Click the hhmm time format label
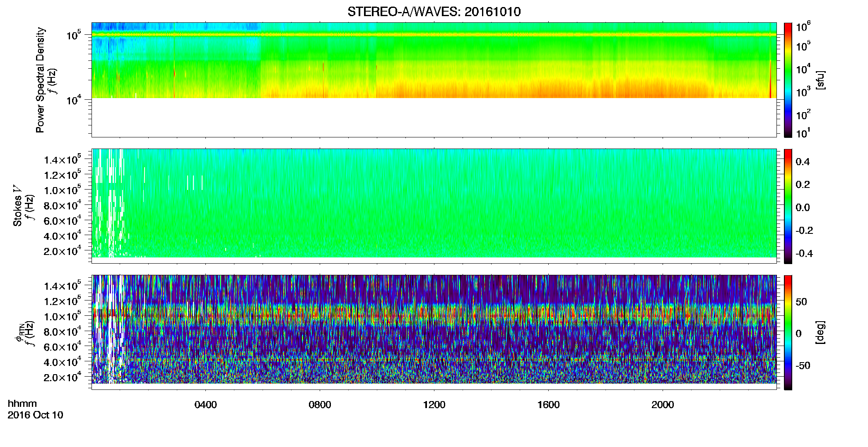The height and width of the screenshot is (447, 868). [22, 404]
